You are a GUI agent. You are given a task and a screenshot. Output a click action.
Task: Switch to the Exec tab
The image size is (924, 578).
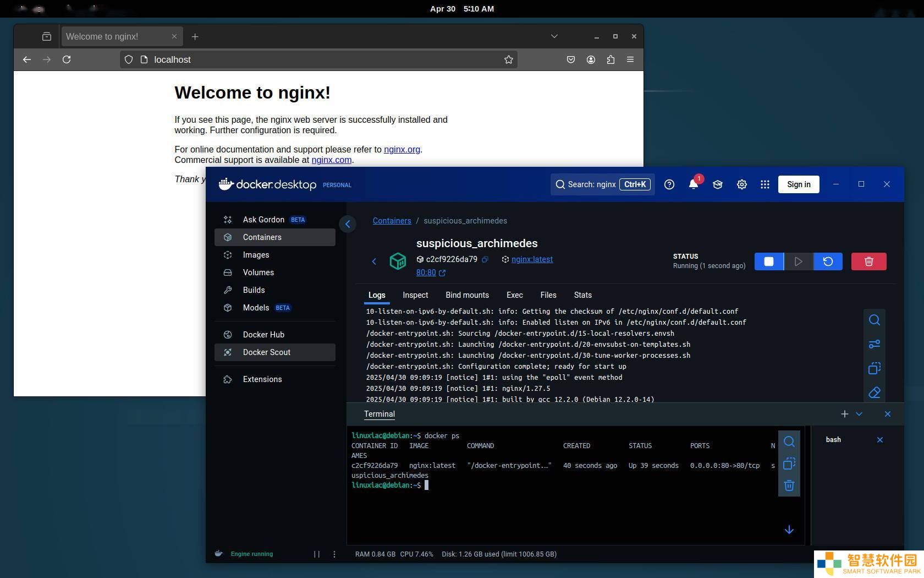point(515,295)
